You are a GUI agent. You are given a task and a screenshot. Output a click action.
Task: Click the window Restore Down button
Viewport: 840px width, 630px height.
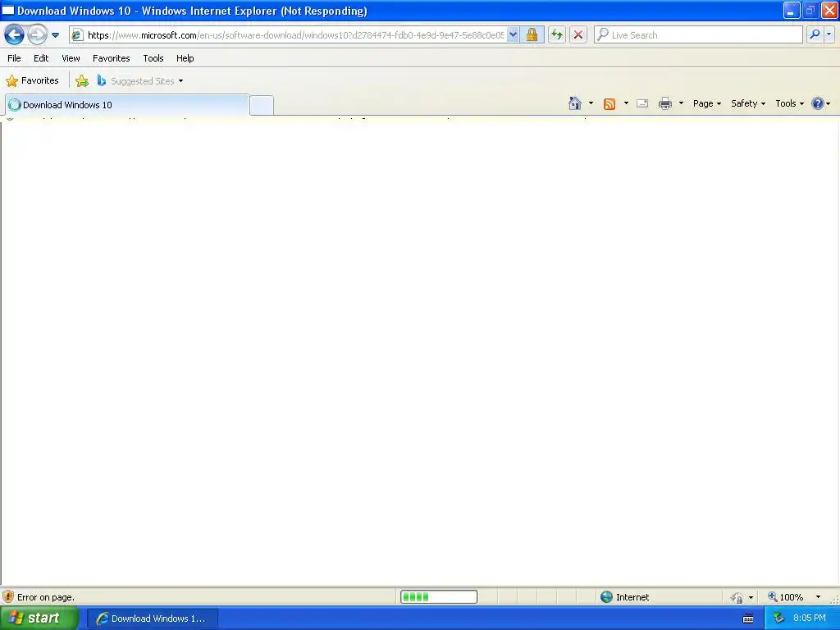pos(810,10)
